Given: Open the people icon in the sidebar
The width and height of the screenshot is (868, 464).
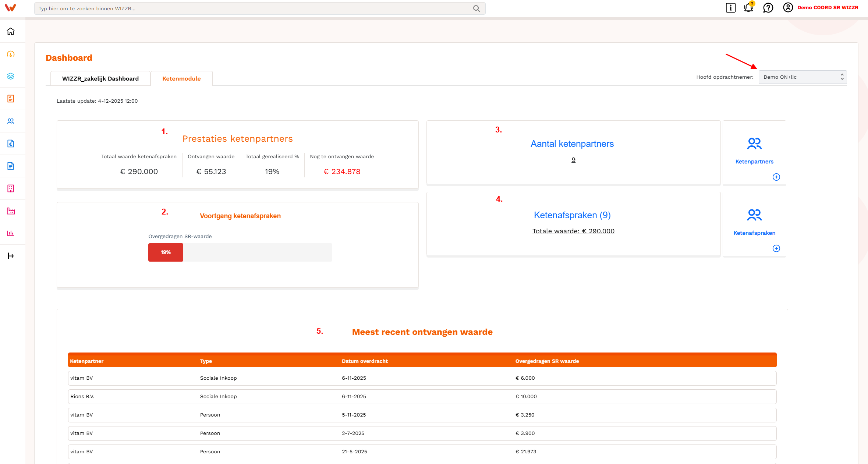Looking at the screenshot, I should coord(11,121).
